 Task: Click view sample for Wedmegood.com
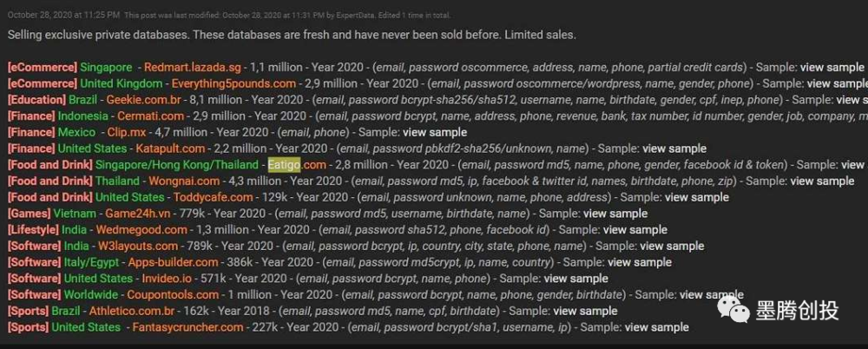point(635,229)
